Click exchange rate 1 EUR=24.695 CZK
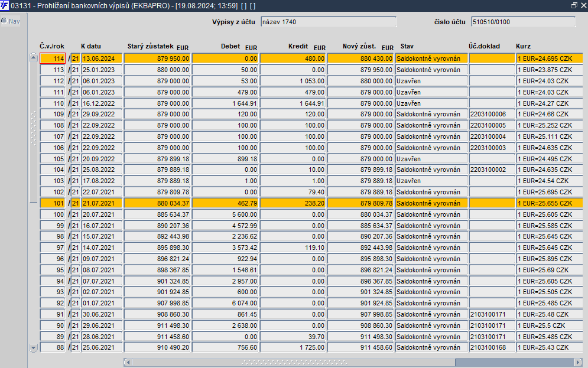 [x=550, y=58]
